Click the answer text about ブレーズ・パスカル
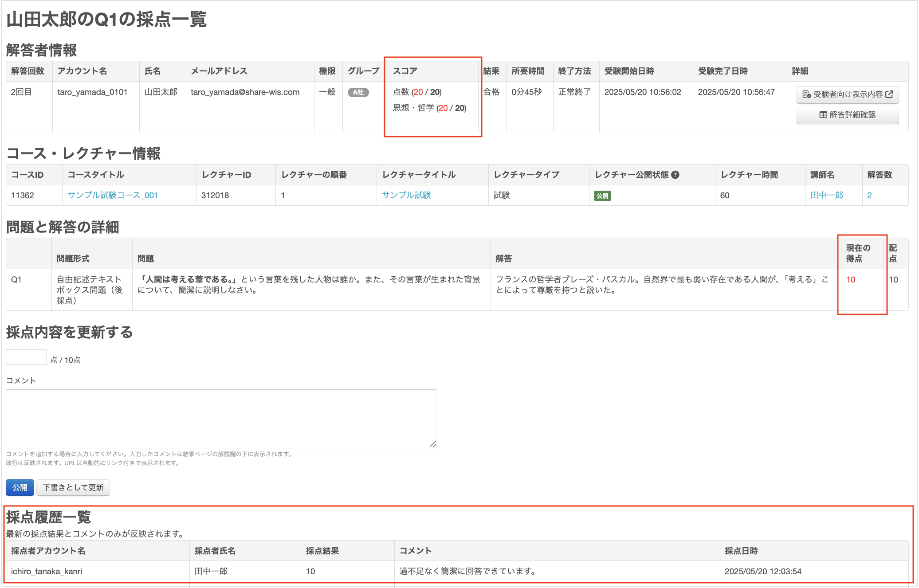The image size is (919, 588). coord(662,285)
